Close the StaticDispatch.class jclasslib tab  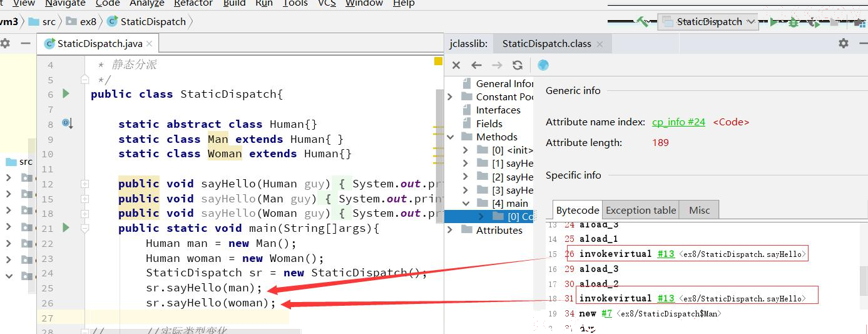(600, 44)
